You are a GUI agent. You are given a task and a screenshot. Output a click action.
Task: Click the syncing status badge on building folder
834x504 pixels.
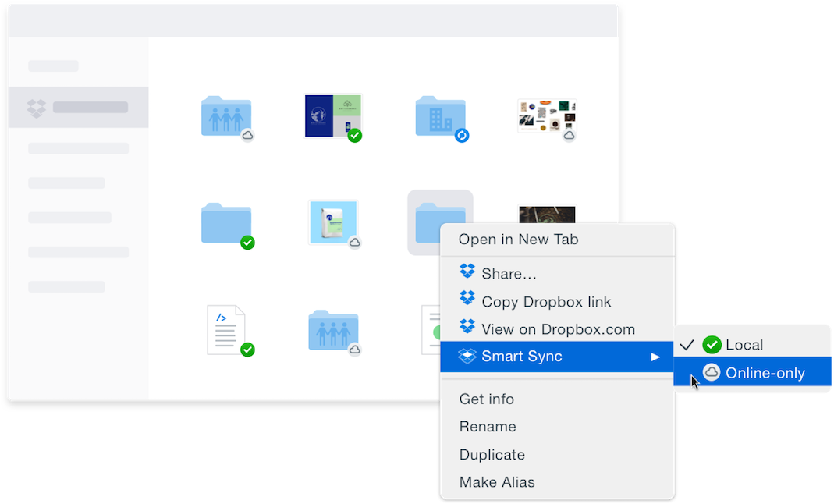tap(462, 136)
